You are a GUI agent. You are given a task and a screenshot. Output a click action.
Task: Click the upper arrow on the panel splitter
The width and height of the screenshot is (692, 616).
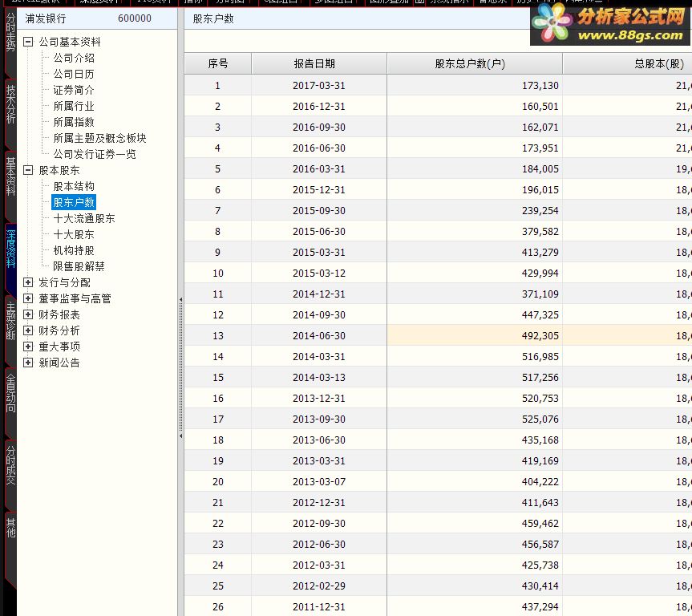pyautogui.click(x=181, y=300)
